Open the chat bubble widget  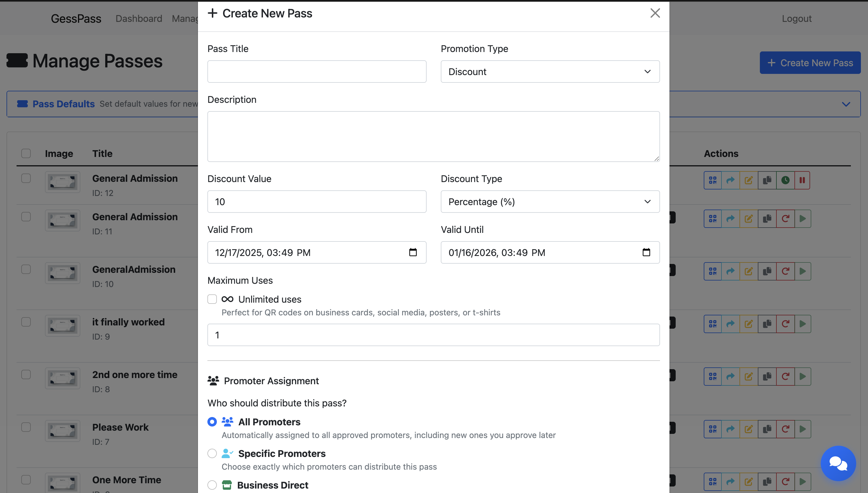pyautogui.click(x=838, y=463)
